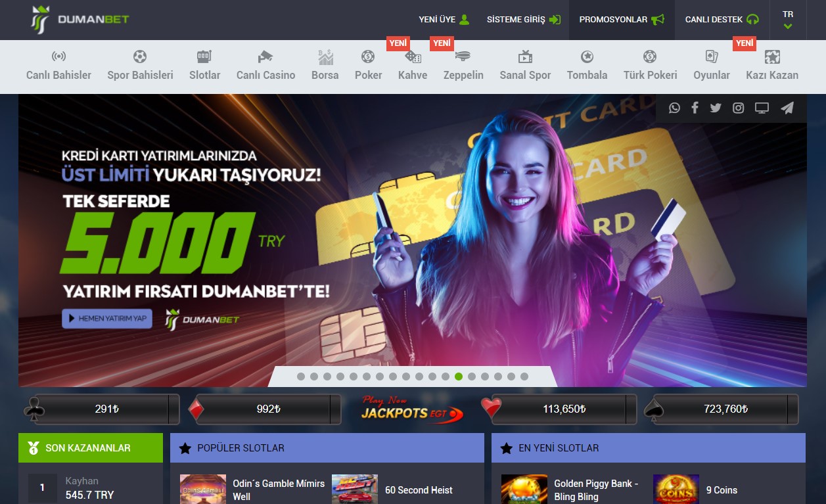826x504 pixels.
Task: Click the clubs jackpot suit icon
Action: pyautogui.click(x=34, y=408)
